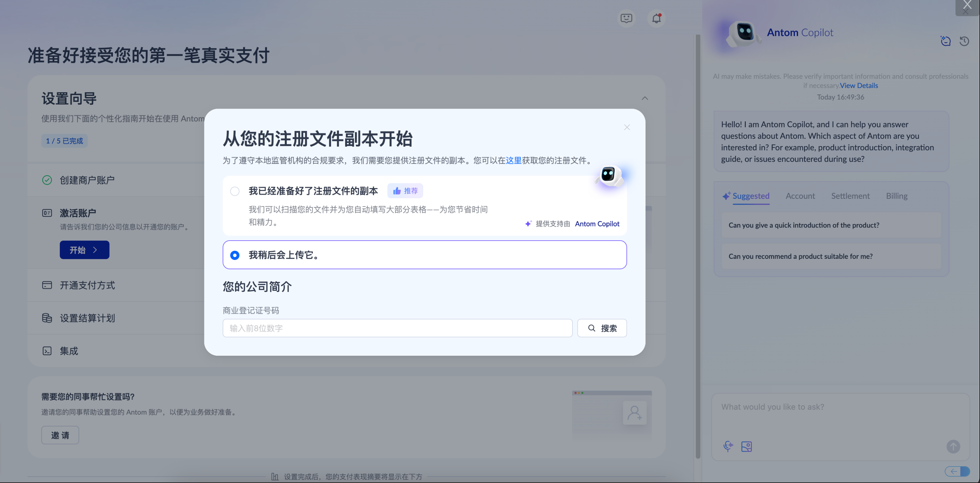Send the Copilot message with arrow button

click(953, 447)
